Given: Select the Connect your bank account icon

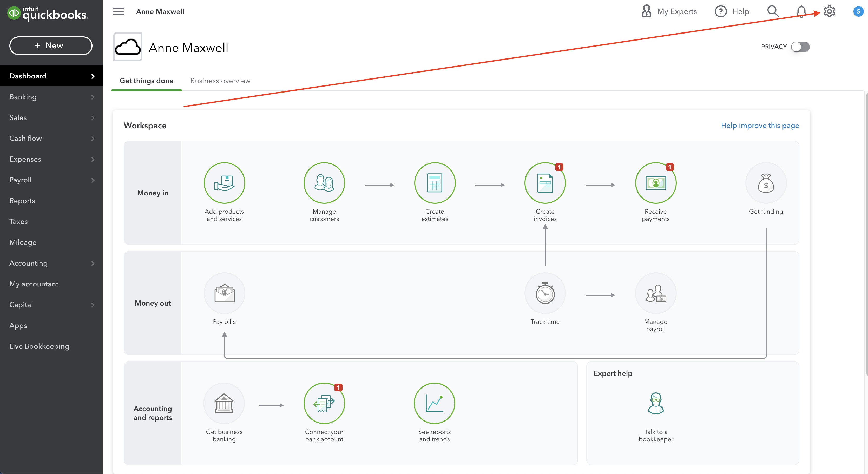Looking at the screenshot, I should coord(324,403).
